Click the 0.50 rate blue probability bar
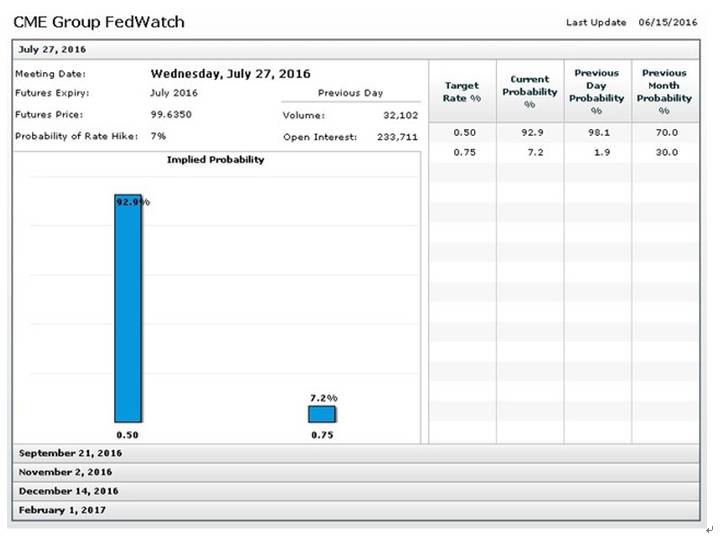721x543 pixels. click(x=128, y=308)
